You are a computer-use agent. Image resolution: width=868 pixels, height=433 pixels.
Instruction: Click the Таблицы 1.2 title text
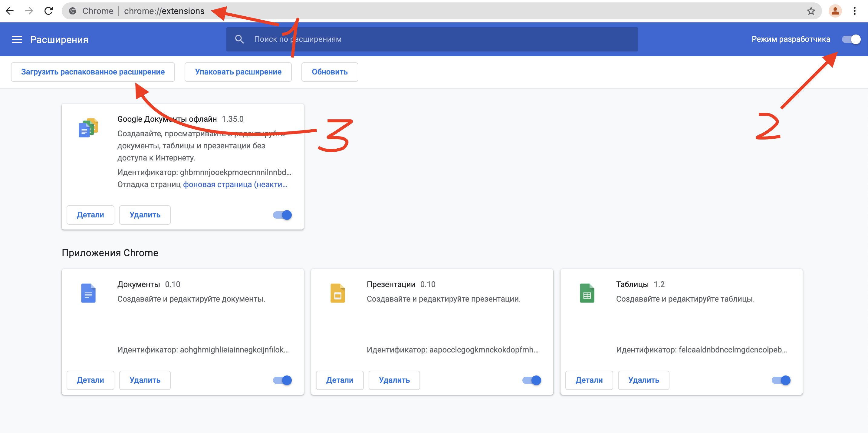tap(640, 284)
